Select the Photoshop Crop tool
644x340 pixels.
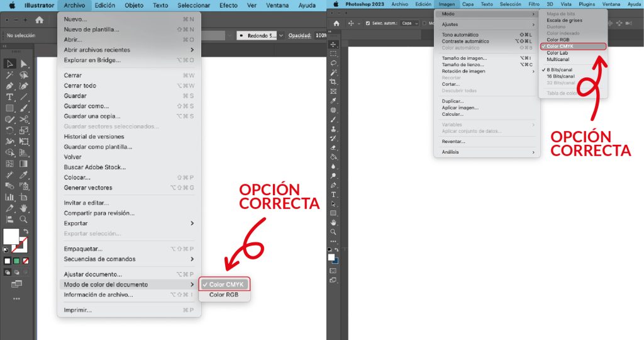coord(333,82)
